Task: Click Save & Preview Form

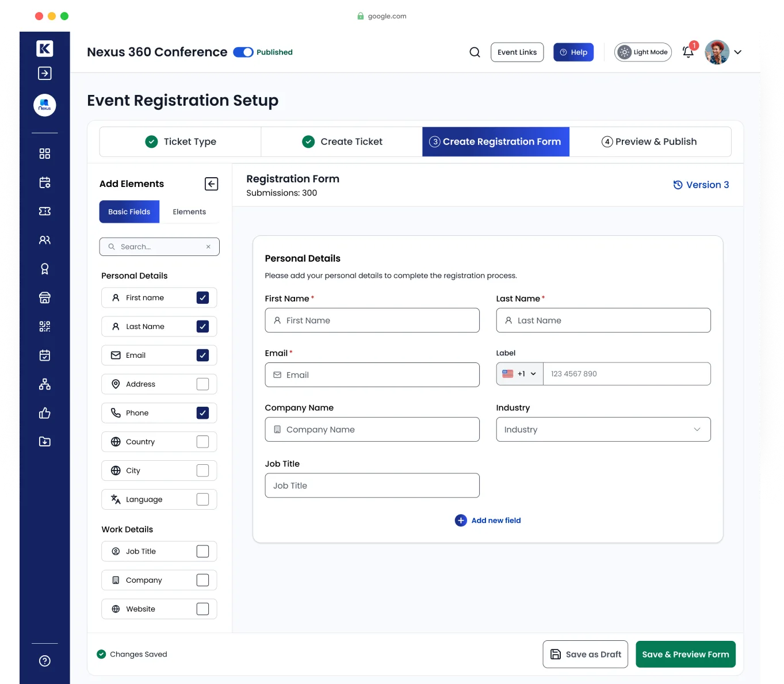Action: click(686, 655)
